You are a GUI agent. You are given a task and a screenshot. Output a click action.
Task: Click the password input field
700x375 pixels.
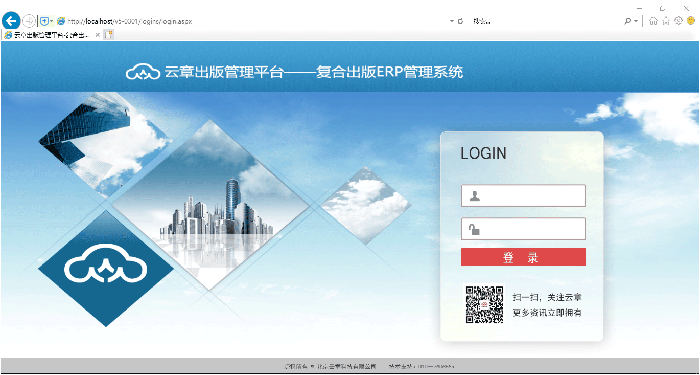[x=523, y=229]
